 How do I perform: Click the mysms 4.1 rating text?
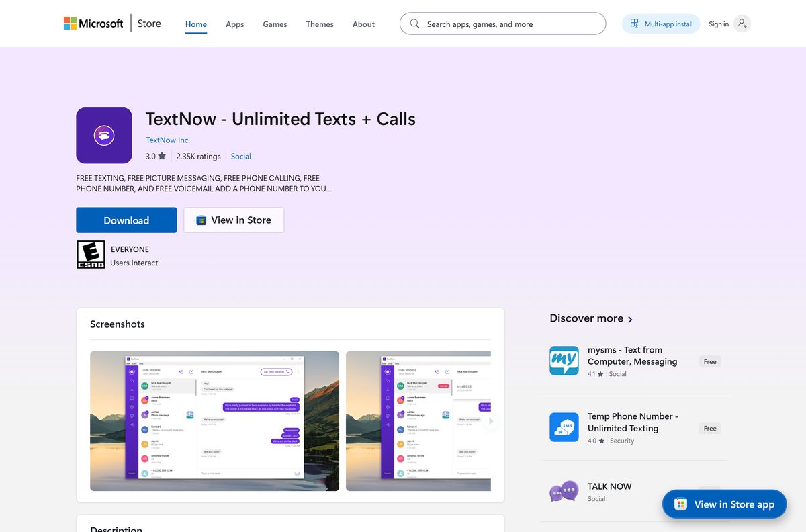pos(596,374)
